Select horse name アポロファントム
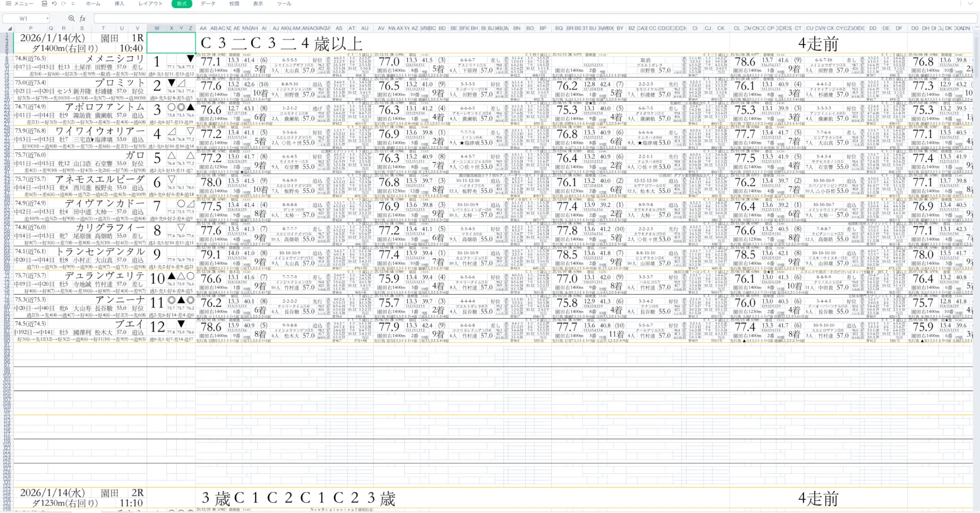The height and width of the screenshot is (513, 980). (105, 107)
